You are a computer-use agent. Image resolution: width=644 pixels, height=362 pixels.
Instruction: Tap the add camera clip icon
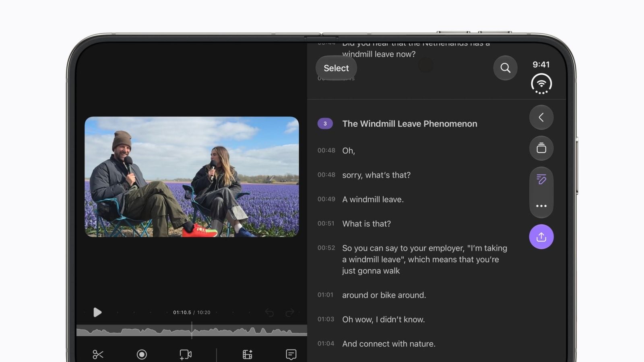pyautogui.click(x=186, y=354)
